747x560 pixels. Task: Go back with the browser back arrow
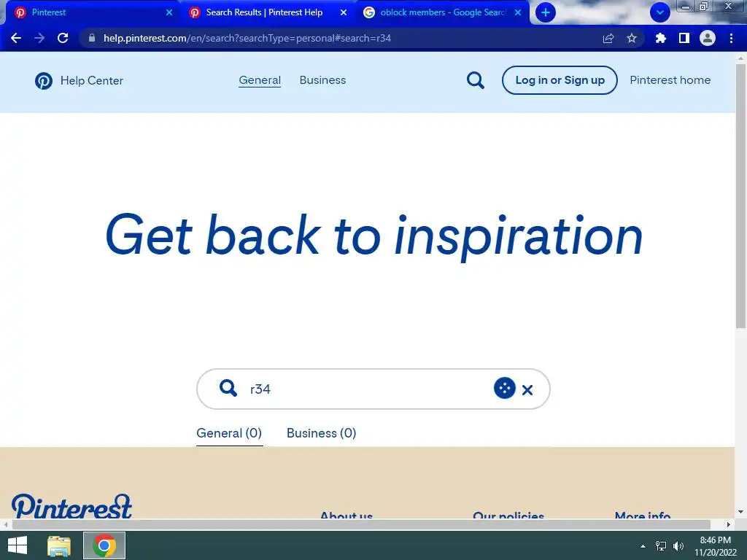(16, 38)
